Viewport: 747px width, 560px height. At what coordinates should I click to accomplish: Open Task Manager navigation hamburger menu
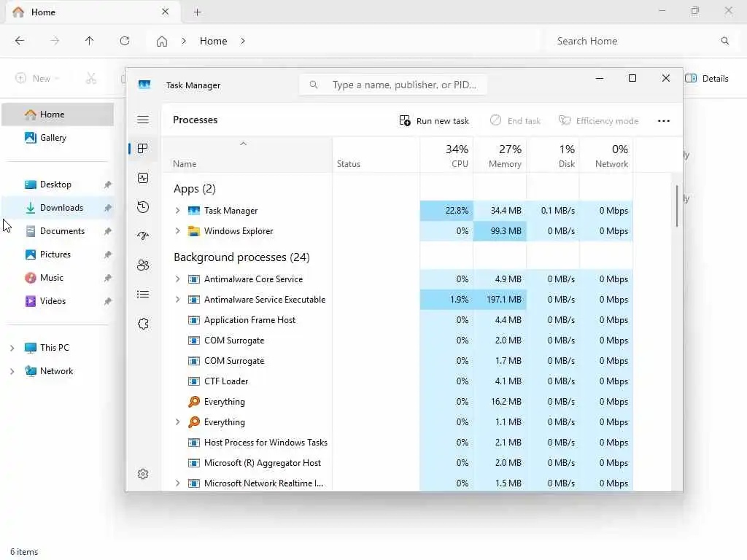pyautogui.click(x=143, y=120)
